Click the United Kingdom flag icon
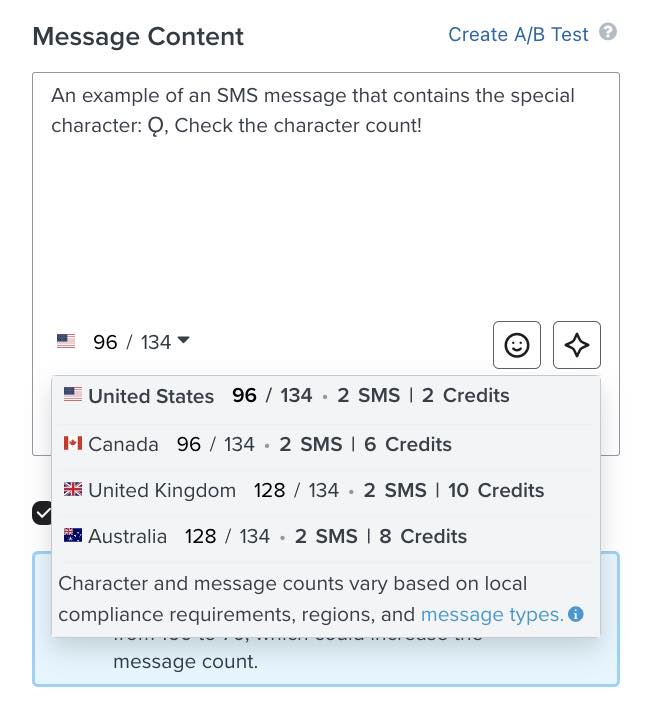This screenshot has height=704, width=652. (x=72, y=490)
